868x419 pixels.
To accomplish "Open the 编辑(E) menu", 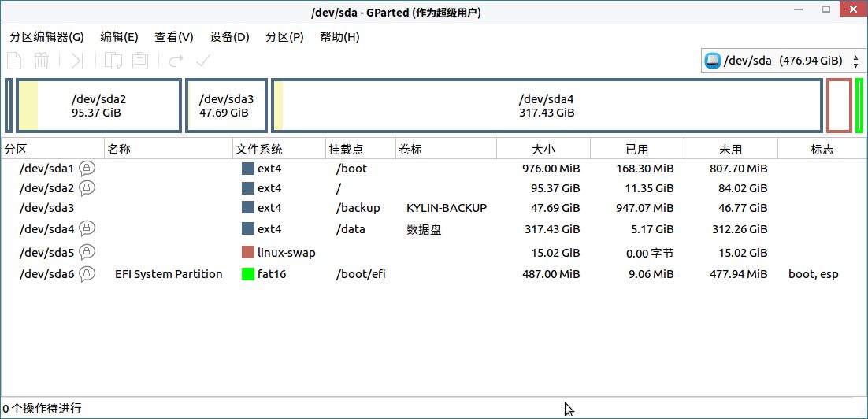I will click(x=119, y=37).
